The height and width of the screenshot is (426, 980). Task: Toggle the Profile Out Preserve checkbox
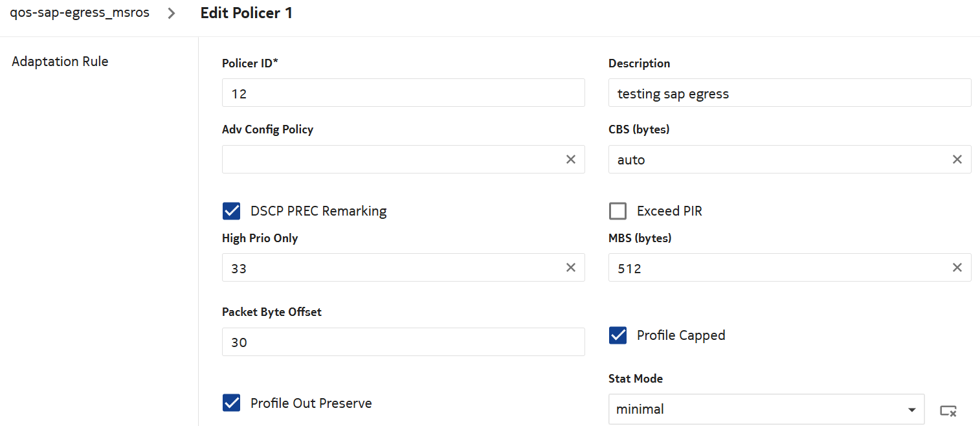point(231,403)
